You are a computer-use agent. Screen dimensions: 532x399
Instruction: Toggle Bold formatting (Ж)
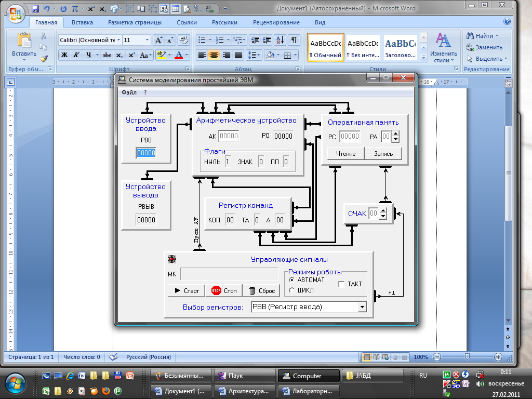[64, 55]
